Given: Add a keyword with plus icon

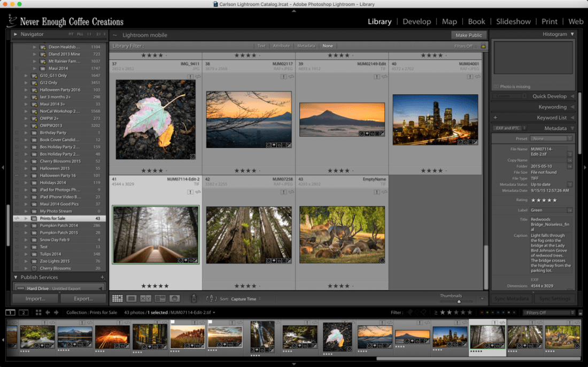Looking at the screenshot, I should click(x=496, y=118).
